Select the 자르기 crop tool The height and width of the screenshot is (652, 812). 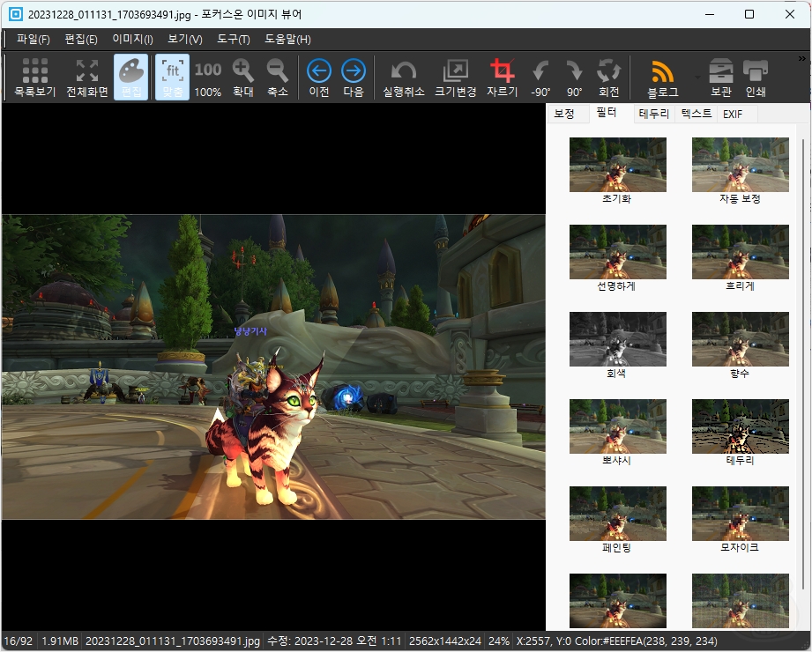tap(503, 78)
